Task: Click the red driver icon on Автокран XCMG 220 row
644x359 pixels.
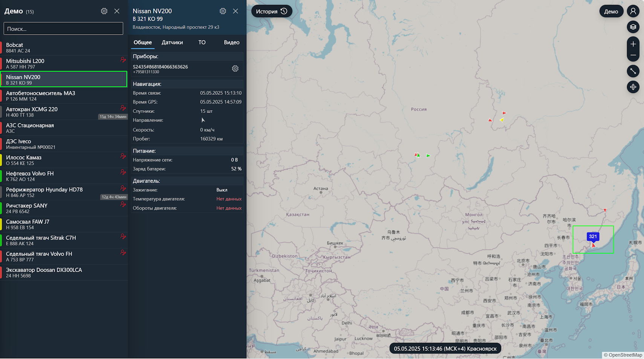Action: [123, 108]
